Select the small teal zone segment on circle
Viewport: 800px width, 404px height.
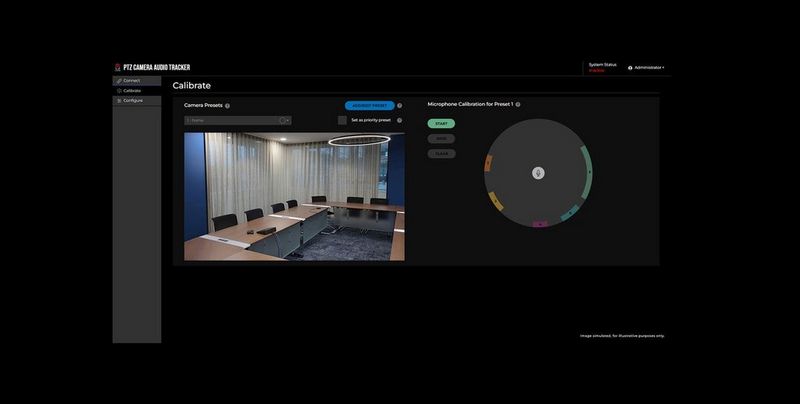pyautogui.click(x=570, y=213)
